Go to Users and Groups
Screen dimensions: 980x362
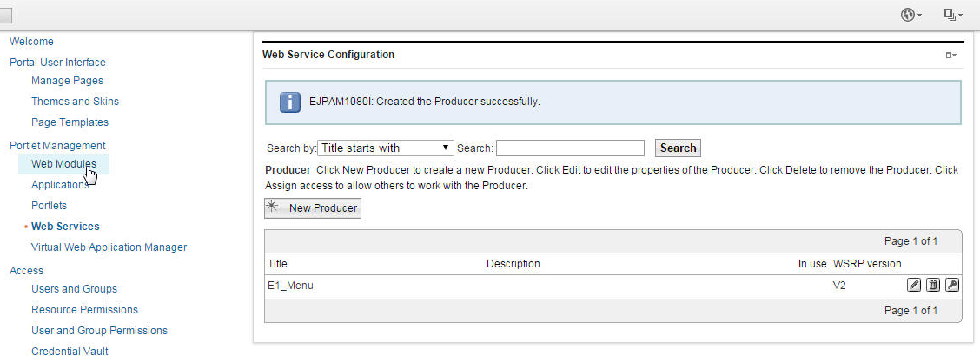pos(74,289)
